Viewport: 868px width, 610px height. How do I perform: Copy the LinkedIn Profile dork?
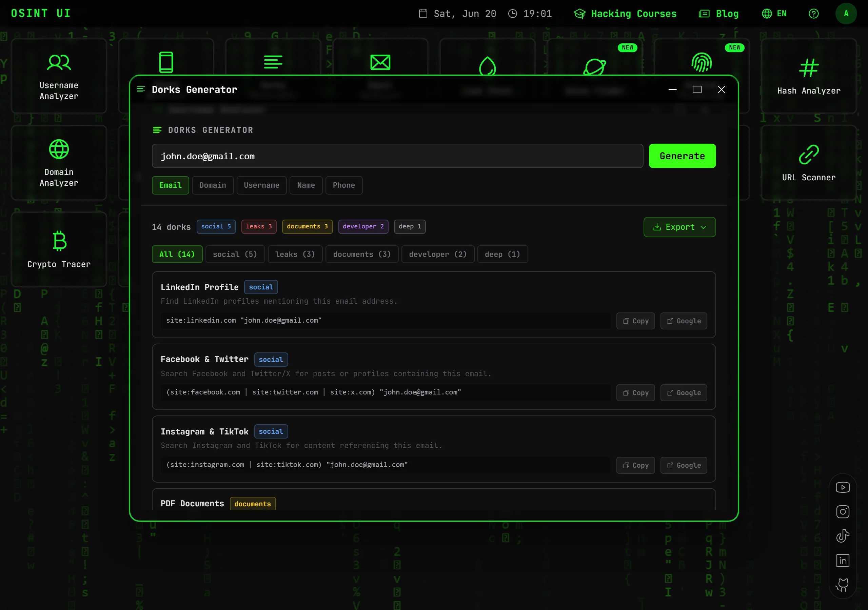click(635, 321)
